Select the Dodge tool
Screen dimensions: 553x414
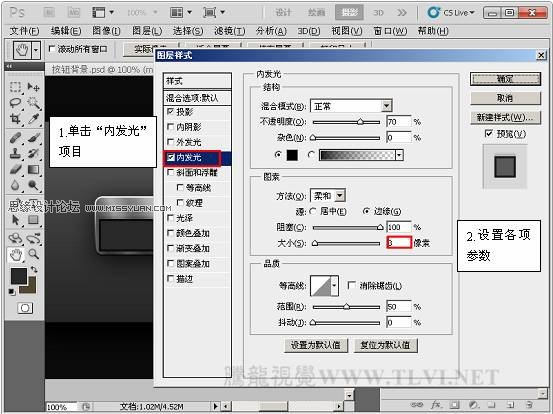point(34,185)
